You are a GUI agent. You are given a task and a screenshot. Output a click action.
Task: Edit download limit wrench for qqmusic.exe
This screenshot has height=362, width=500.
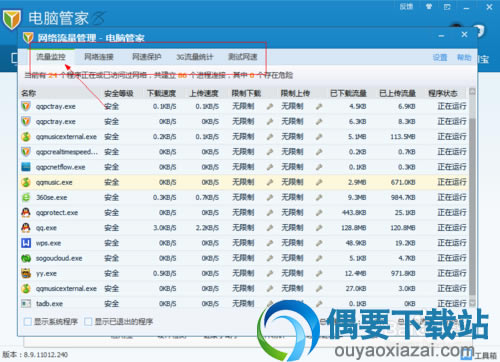[270, 182]
